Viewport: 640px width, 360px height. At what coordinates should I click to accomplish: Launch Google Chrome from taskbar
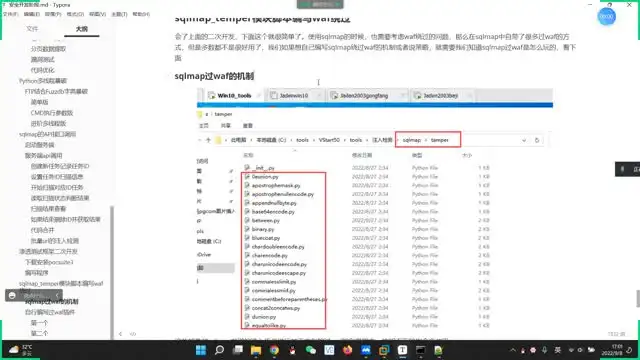(274, 350)
